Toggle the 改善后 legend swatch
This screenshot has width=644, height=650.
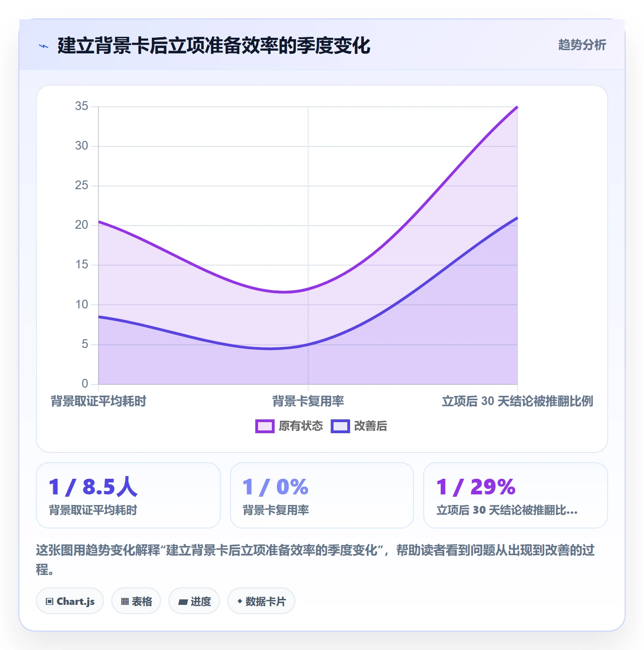[340, 426]
